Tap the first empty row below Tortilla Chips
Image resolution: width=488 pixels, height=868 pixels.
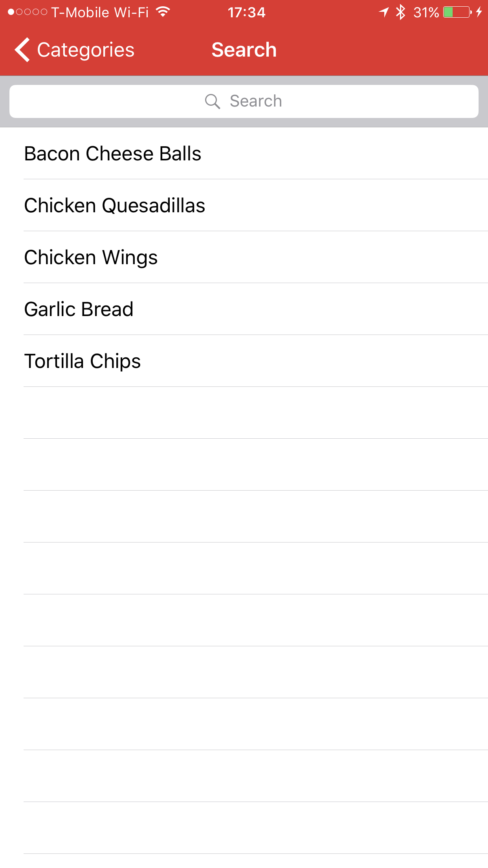[x=255, y=413]
